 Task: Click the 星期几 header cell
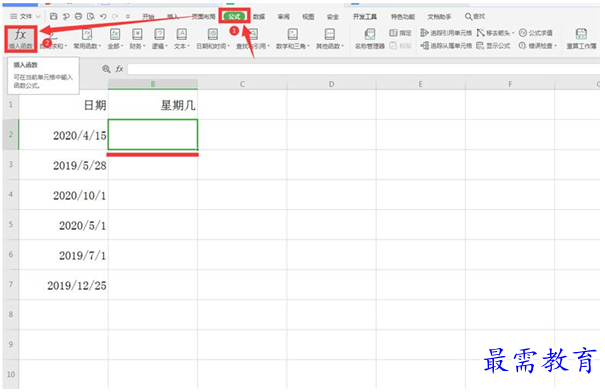(153, 105)
